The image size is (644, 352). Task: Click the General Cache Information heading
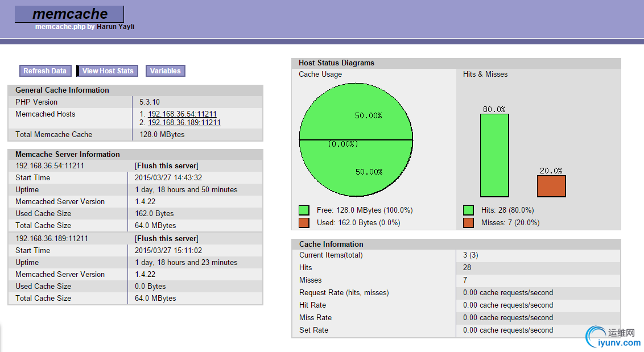pyautogui.click(x=62, y=90)
